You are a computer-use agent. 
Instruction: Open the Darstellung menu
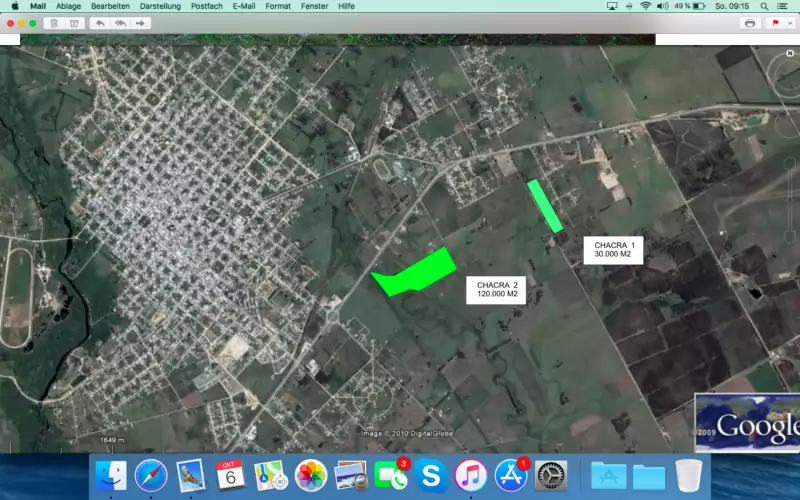pos(160,6)
